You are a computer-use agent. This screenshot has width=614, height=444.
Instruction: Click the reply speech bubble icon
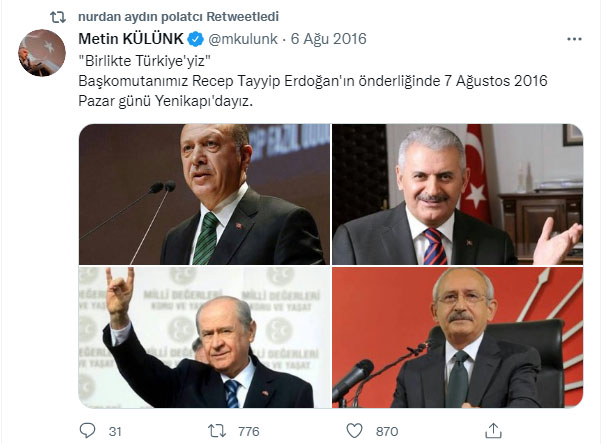[x=87, y=430]
